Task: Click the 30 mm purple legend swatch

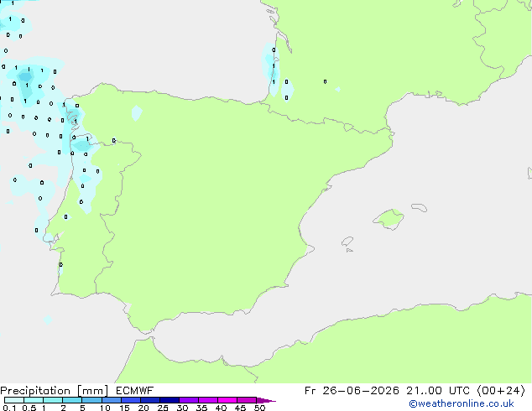Action: (188, 400)
